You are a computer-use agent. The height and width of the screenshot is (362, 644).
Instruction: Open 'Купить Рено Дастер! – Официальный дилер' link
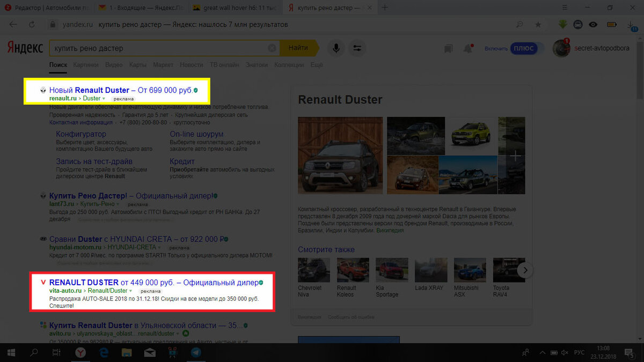130,196
